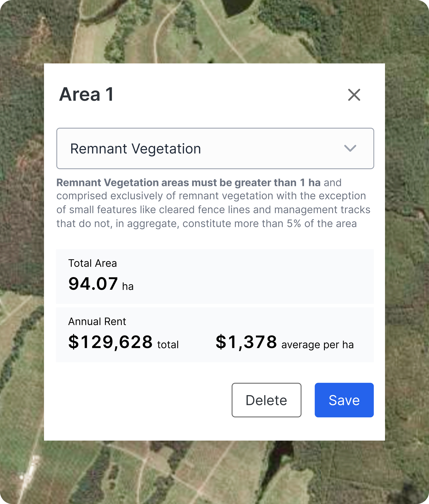This screenshot has height=504, width=429.
Task: Click the 94.07 area value
Action: (93, 284)
